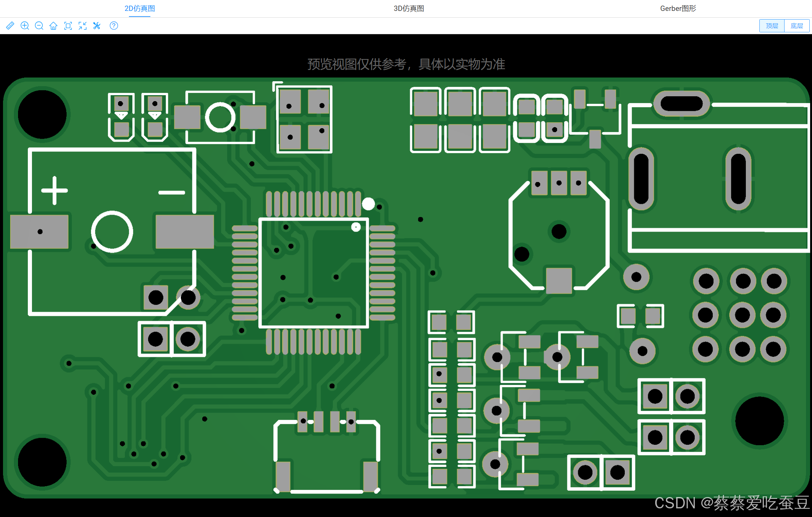812x517 pixels.
Task: Reset view with the home icon
Action: click(x=53, y=26)
